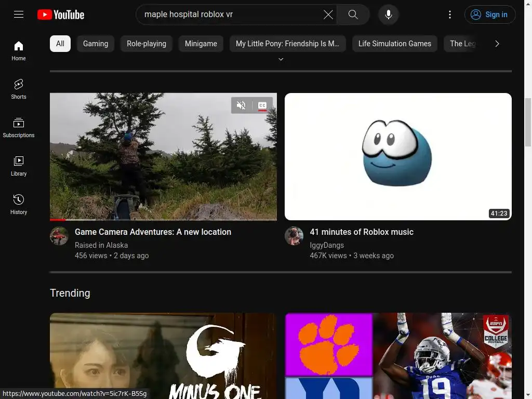Select Life Simulation Games chip
Viewport: 532px width, 399px height.
pos(395,44)
